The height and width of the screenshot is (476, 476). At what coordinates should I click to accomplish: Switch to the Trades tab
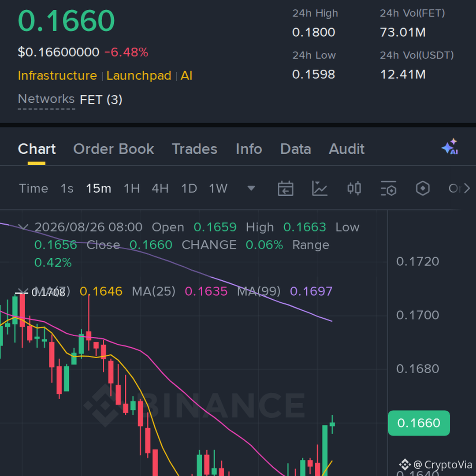pos(195,149)
